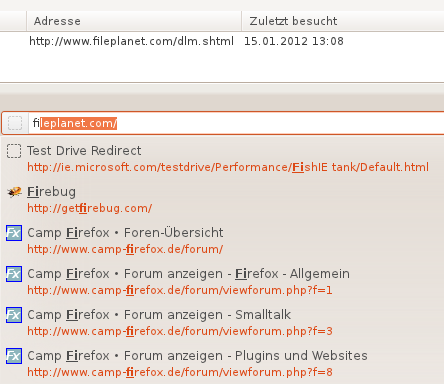Viewport: 444px width, 384px height.
Task: Open the Firebug autocomplete suggestion
Action: point(222,200)
